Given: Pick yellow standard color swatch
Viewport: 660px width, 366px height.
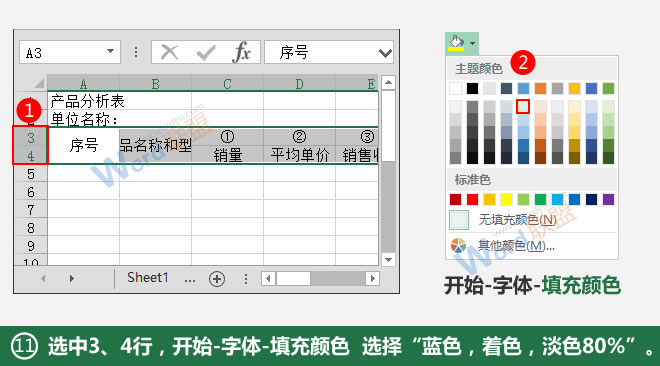Looking at the screenshot, I should point(506,199).
